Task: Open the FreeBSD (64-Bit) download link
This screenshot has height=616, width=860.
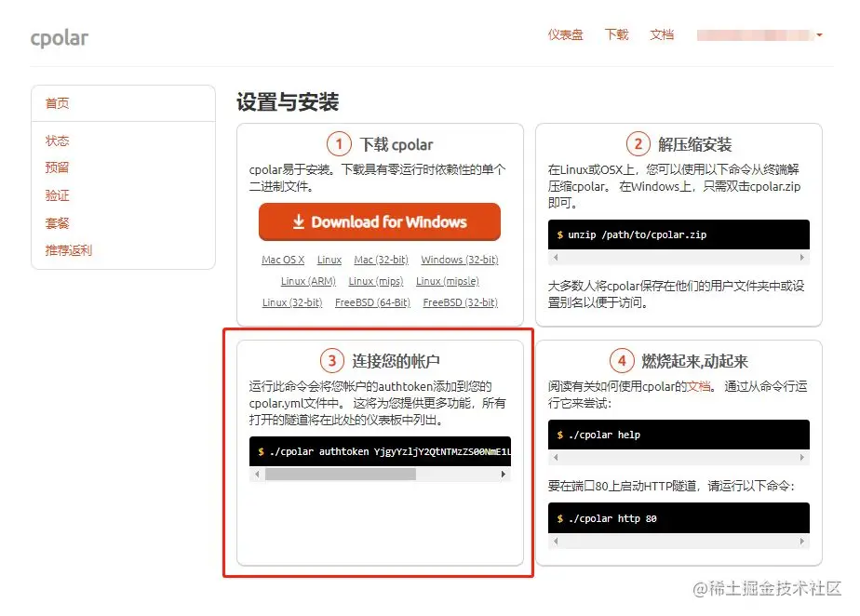Action: (x=372, y=302)
